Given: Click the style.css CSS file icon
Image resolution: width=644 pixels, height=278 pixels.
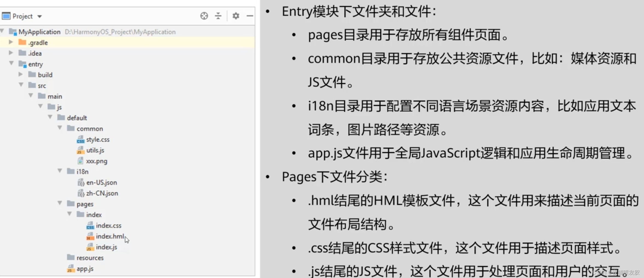Looking at the screenshot, I should (x=80, y=139).
